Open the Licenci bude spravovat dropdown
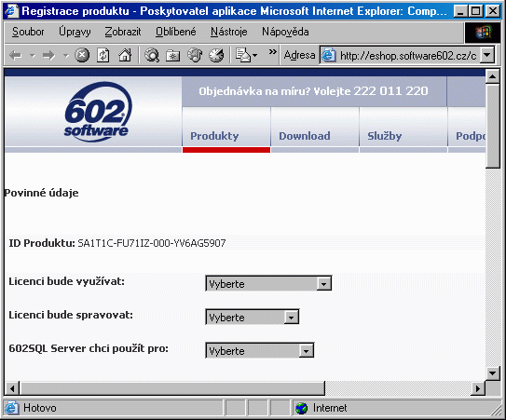This screenshot has height=420, width=506. point(252,317)
